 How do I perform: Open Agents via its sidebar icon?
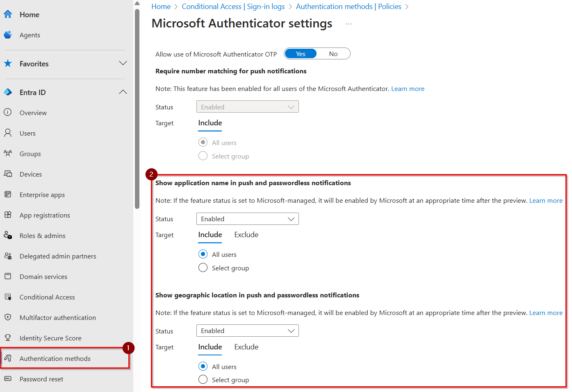click(x=8, y=35)
